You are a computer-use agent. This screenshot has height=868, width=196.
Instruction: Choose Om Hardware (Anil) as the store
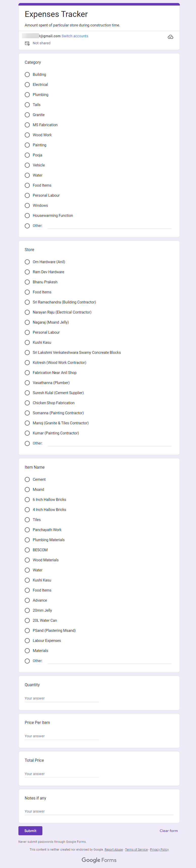tap(27, 262)
